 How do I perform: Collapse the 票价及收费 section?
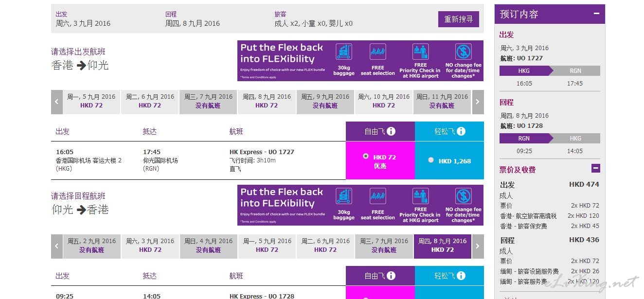coord(596,169)
